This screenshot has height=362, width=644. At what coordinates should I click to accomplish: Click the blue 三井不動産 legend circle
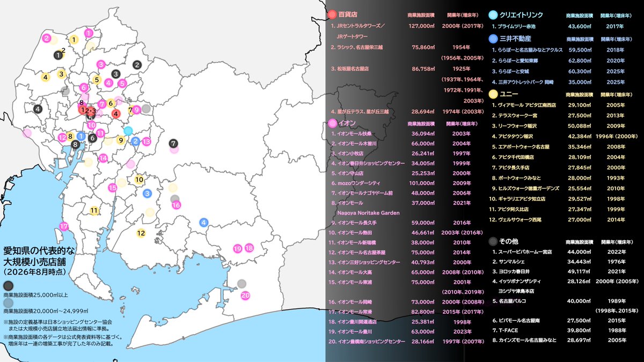pyautogui.click(x=493, y=39)
